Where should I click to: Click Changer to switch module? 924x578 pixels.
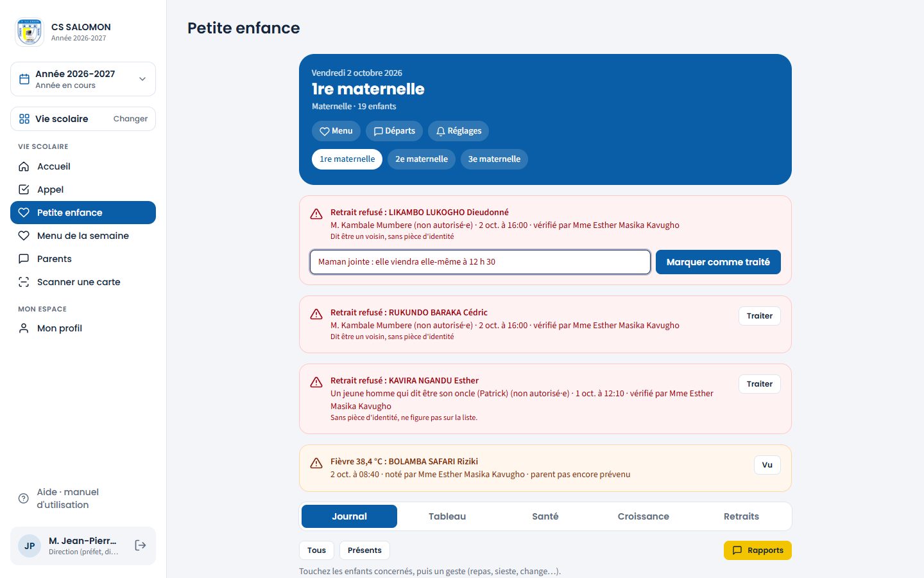pos(130,119)
